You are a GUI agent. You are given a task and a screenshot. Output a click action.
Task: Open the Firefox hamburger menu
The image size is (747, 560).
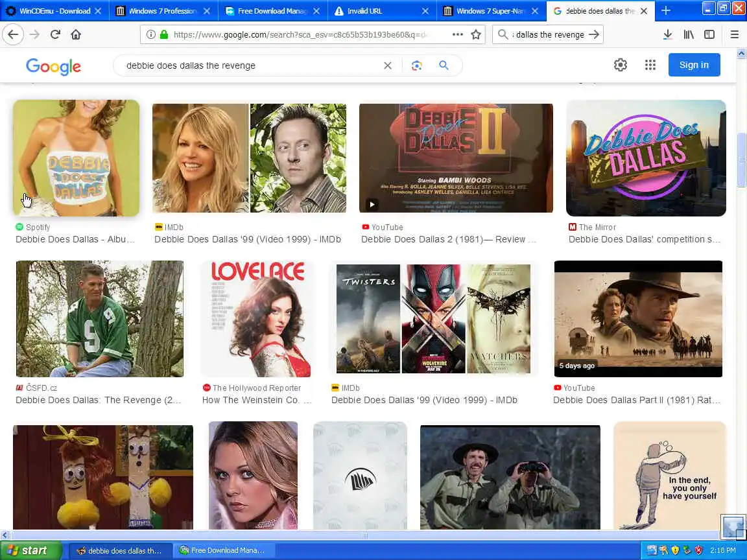734,34
